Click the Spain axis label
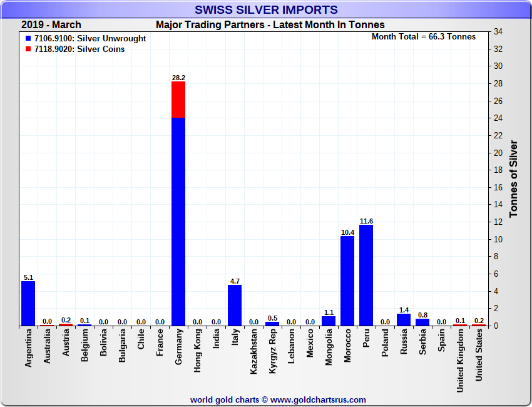This screenshot has width=532, height=407. [441, 340]
